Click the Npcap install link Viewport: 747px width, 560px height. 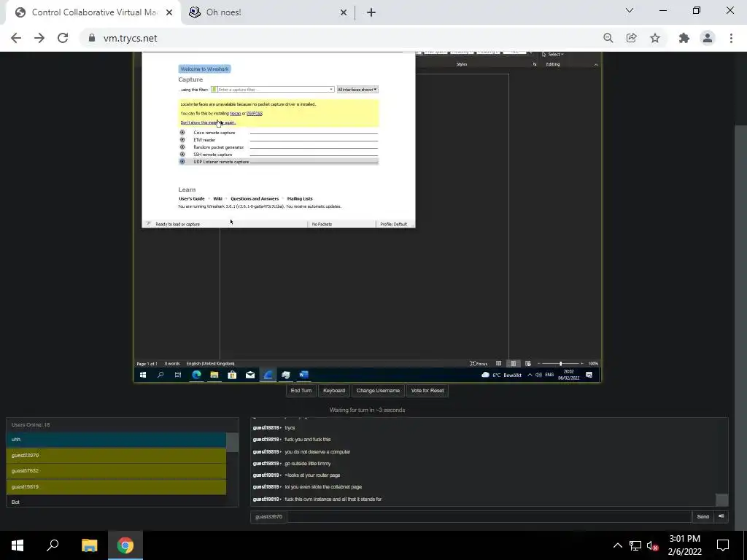236,113
